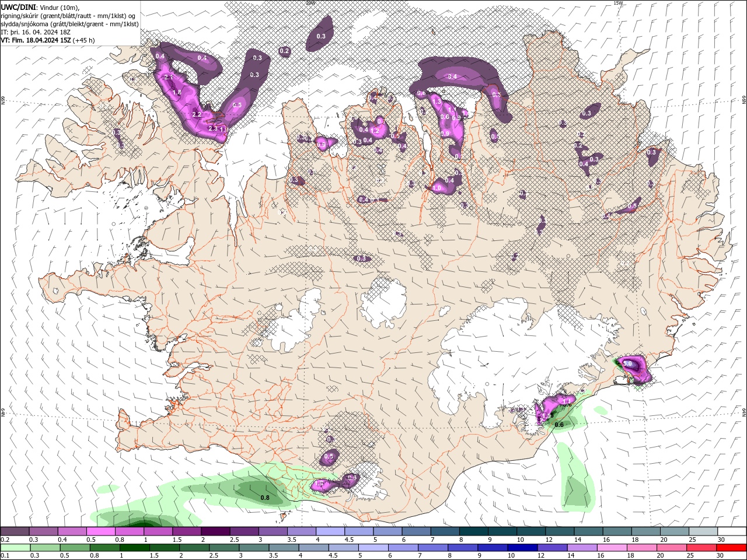This screenshot has width=747, height=560.
Task: Select the dark teal 8–9 snow legend swatch
Action: (x=473, y=531)
